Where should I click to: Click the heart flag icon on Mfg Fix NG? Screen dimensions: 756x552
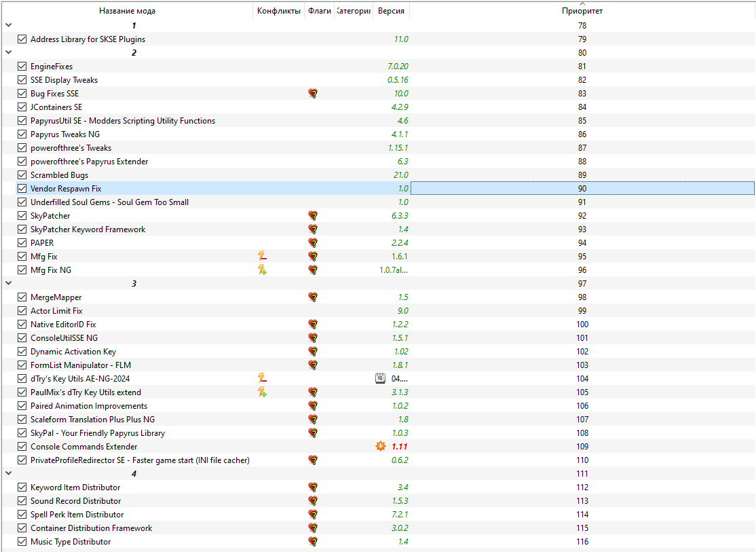click(313, 270)
